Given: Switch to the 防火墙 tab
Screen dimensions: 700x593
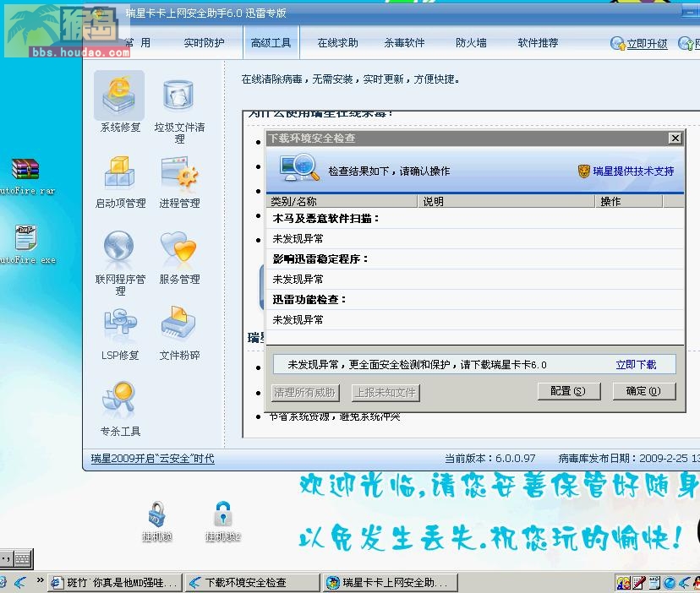Looking at the screenshot, I should point(471,43).
